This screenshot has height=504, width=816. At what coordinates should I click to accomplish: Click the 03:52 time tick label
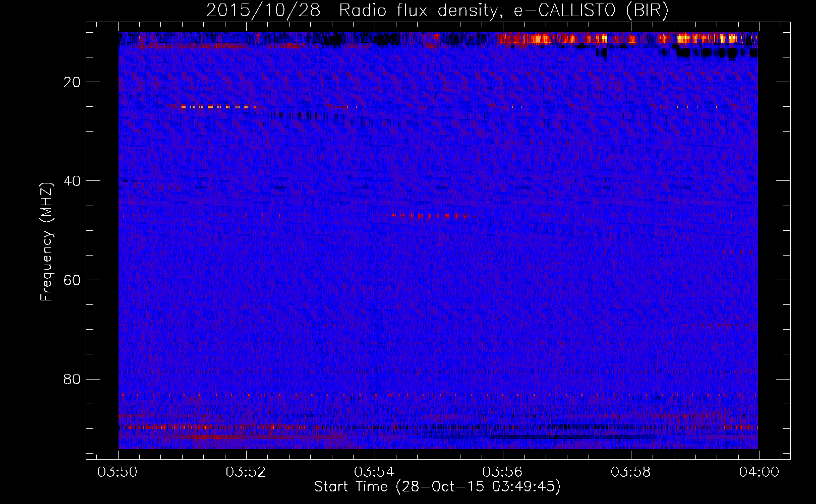tap(246, 472)
